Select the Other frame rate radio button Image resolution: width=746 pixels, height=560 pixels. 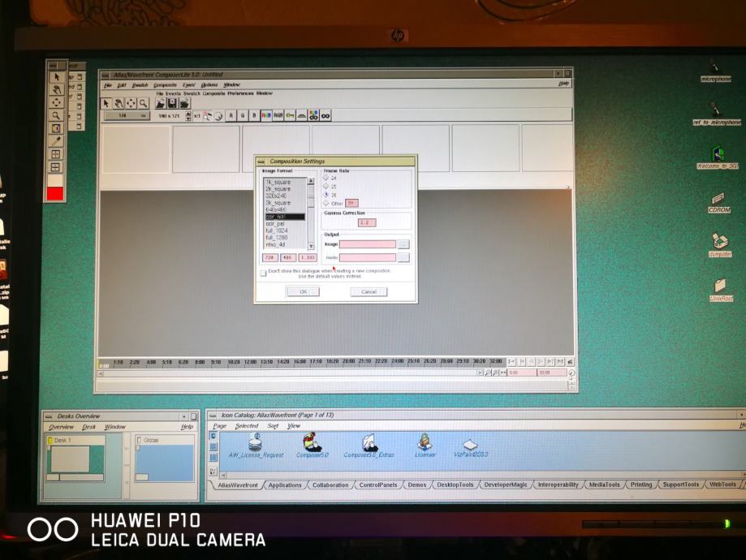(x=326, y=203)
